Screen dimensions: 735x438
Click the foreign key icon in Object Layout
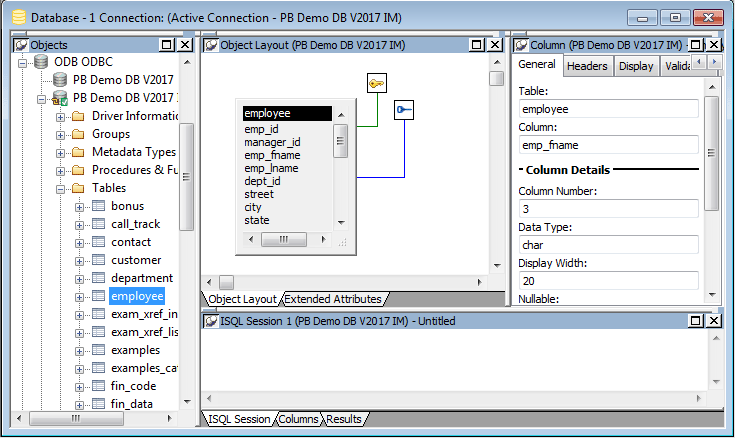[x=403, y=110]
